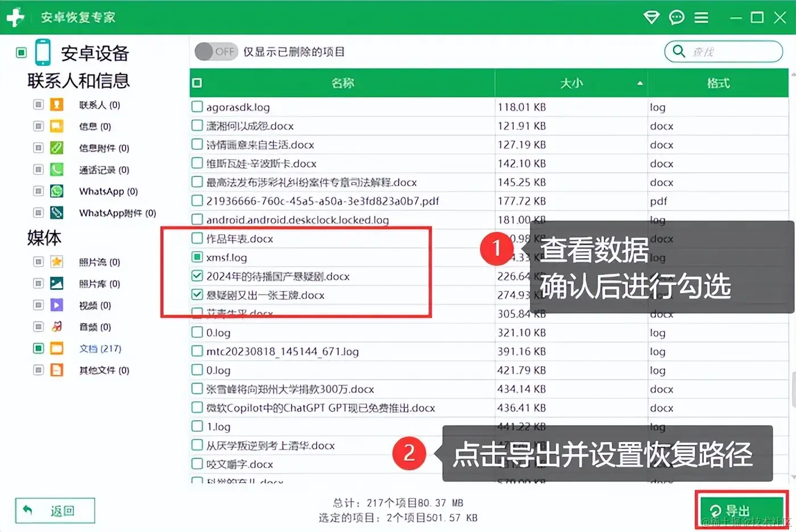Select 从厌学叛逆到考上清华.docx file
The height and width of the screenshot is (532, 796).
click(x=270, y=446)
